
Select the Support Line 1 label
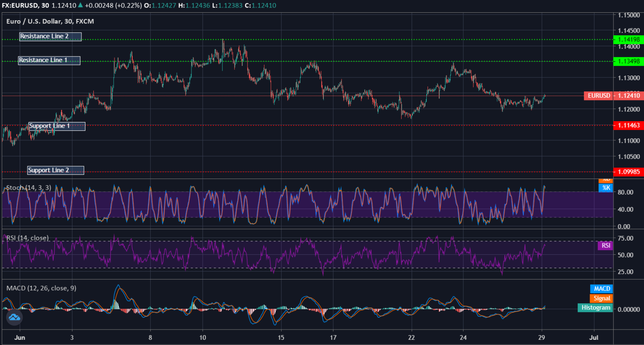57,126
